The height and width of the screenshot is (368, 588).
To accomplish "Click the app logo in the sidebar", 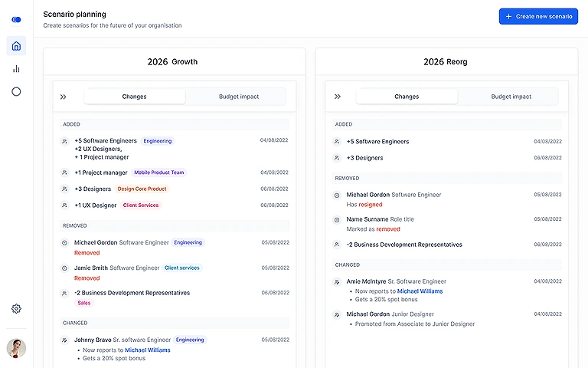I will 16,19.
